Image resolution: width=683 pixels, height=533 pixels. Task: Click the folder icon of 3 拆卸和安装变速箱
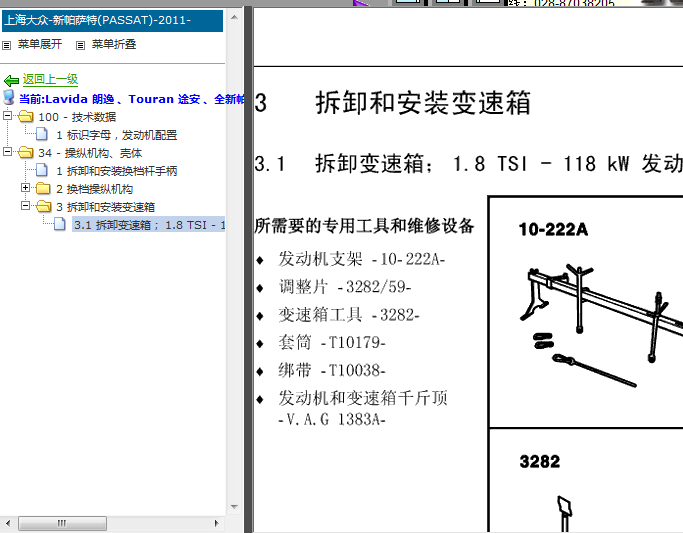click(x=44, y=206)
